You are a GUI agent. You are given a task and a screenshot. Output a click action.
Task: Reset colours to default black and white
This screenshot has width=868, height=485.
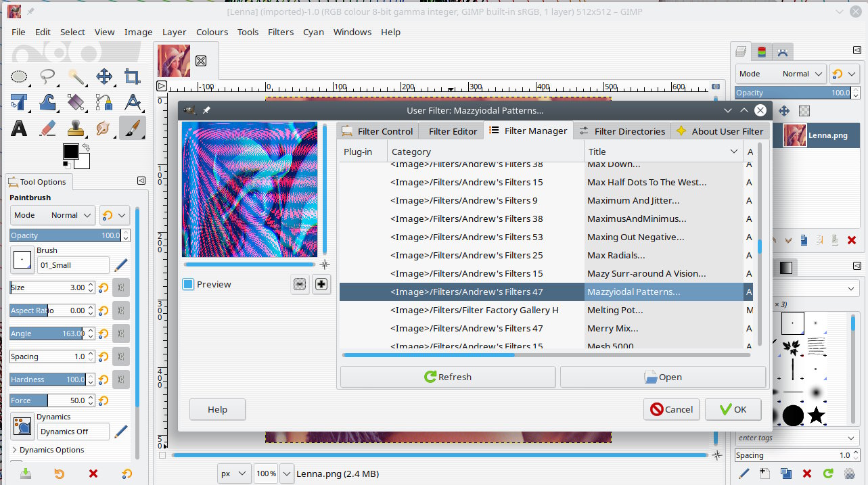[x=66, y=164]
